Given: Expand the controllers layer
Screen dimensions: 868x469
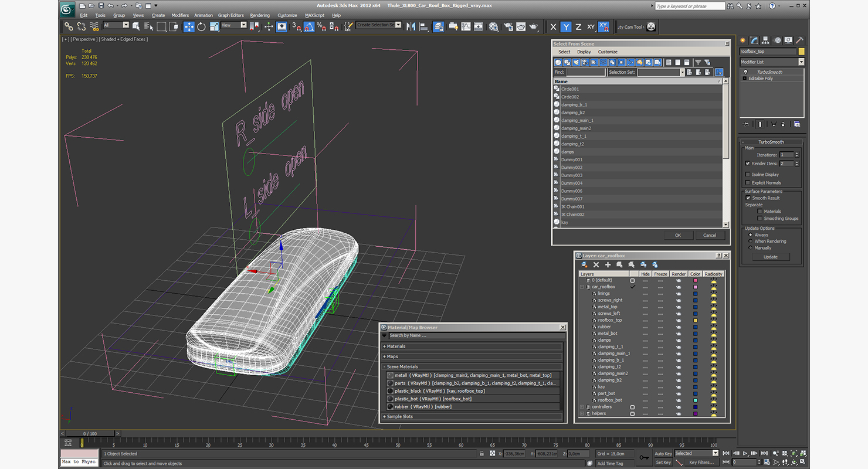Looking at the screenshot, I should click(582, 407).
